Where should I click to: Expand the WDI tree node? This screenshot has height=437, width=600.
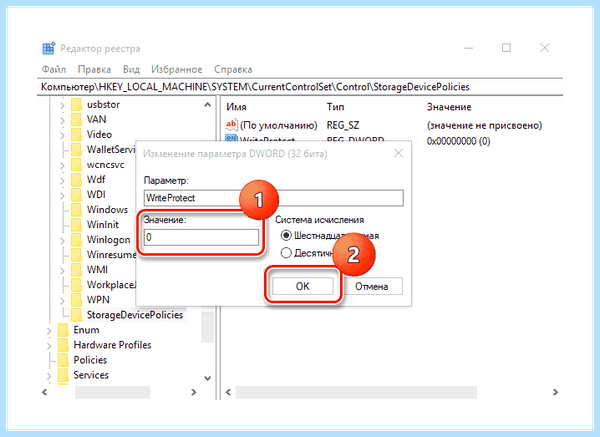point(62,195)
